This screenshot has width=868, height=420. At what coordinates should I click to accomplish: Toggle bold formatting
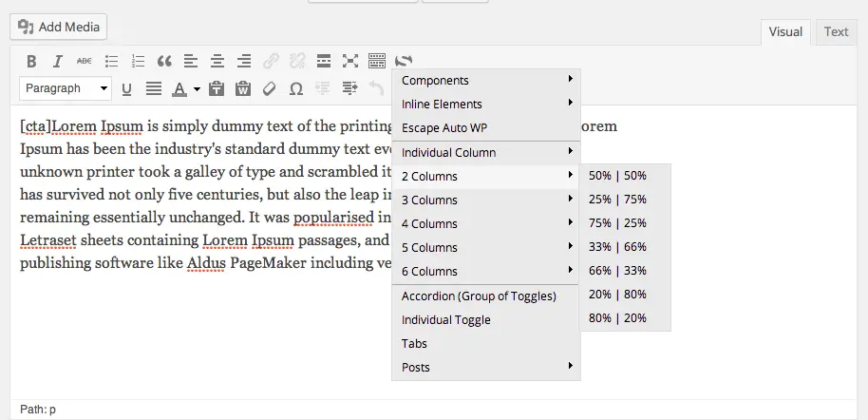click(x=31, y=61)
